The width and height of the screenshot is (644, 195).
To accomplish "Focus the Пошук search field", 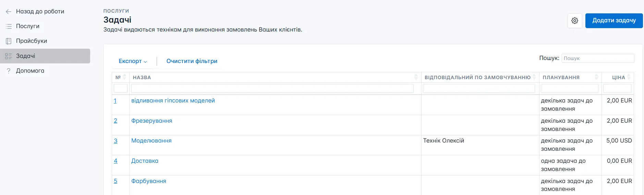I will [x=597, y=59].
